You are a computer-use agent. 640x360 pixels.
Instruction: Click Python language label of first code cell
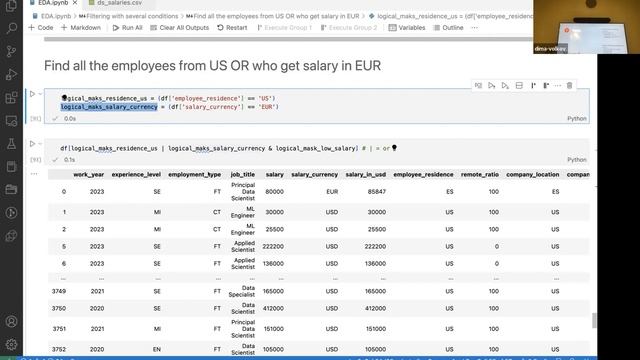pyautogui.click(x=577, y=118)
